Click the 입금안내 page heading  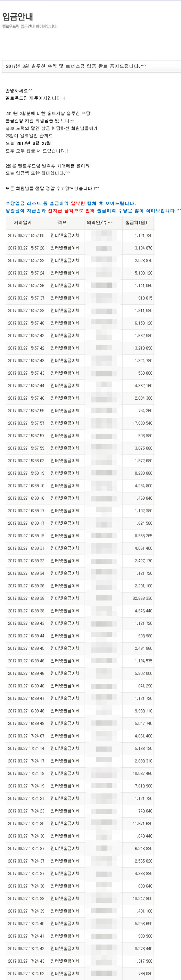(x=18, y=16)
